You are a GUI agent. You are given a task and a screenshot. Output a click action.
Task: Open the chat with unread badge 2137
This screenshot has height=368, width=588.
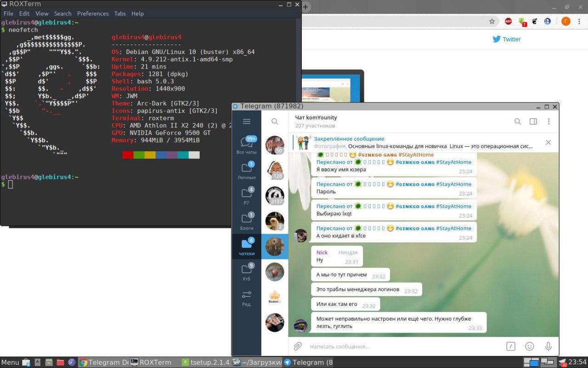tap(275, 195)
